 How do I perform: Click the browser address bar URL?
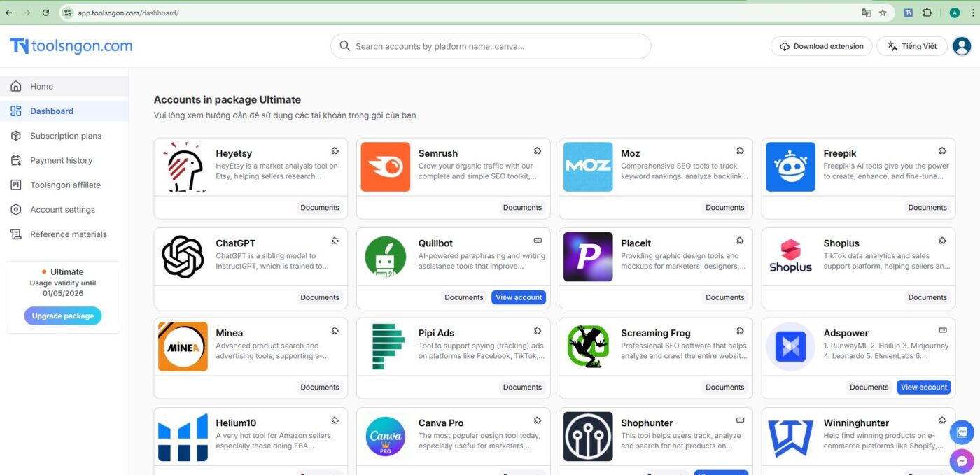[x=128, y=13]
